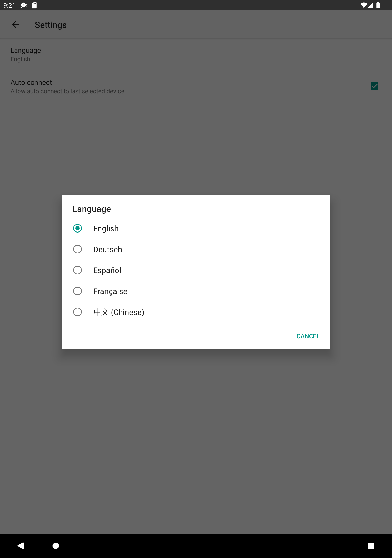
Task: Tap the Language dialog title
Action: click(x=91, y=209)
